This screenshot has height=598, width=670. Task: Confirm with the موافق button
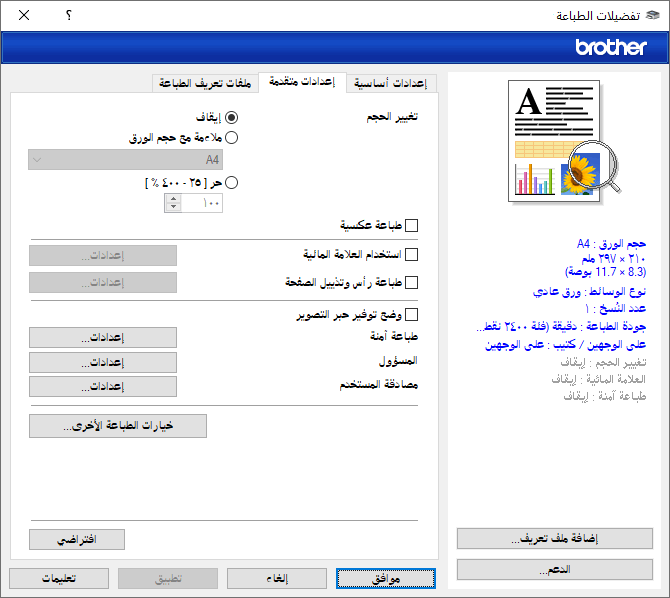(385, 578)
